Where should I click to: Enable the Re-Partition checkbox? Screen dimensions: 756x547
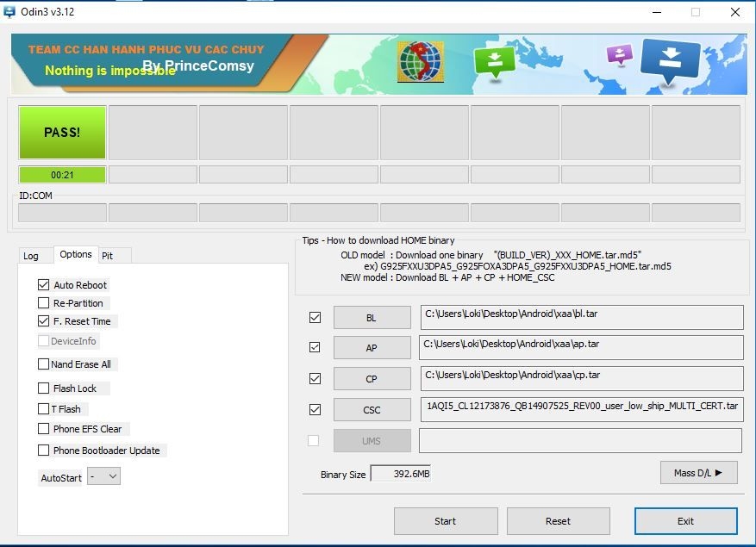[44, 303]
